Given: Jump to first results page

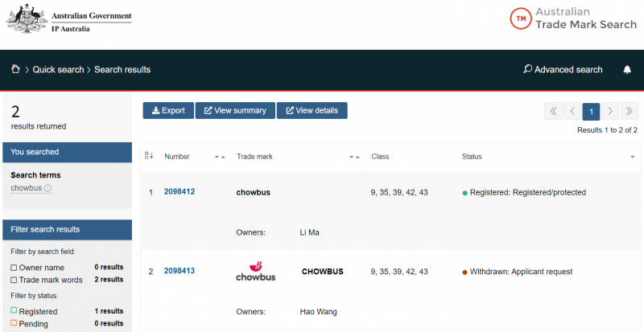Looking at the screenshot, I should (x=553, y=111).
